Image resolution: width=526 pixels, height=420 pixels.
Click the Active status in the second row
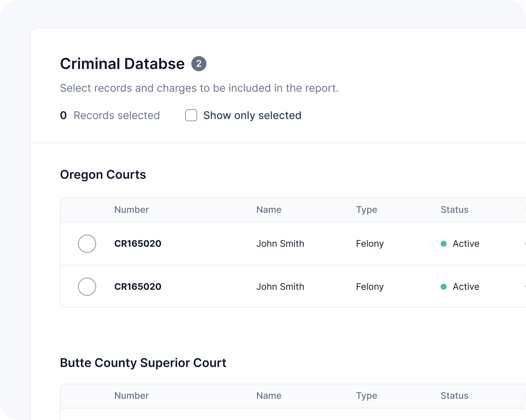tap(460, 286)
